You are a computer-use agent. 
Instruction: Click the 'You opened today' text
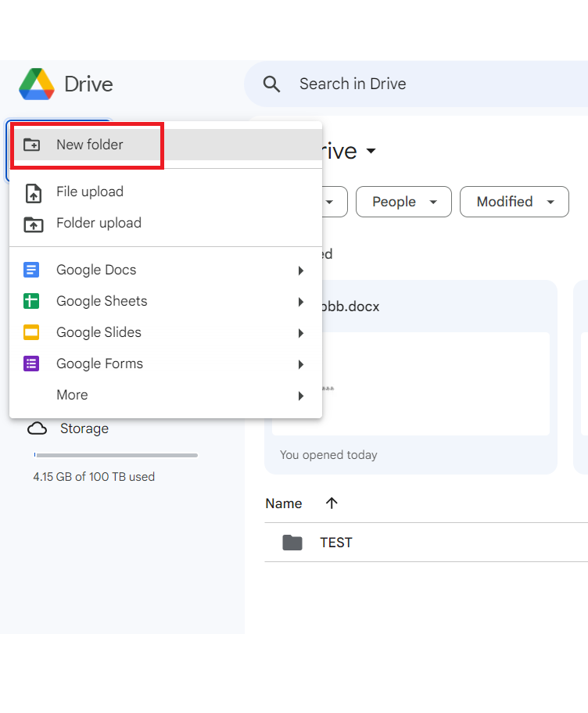click(x=328, y=455)
